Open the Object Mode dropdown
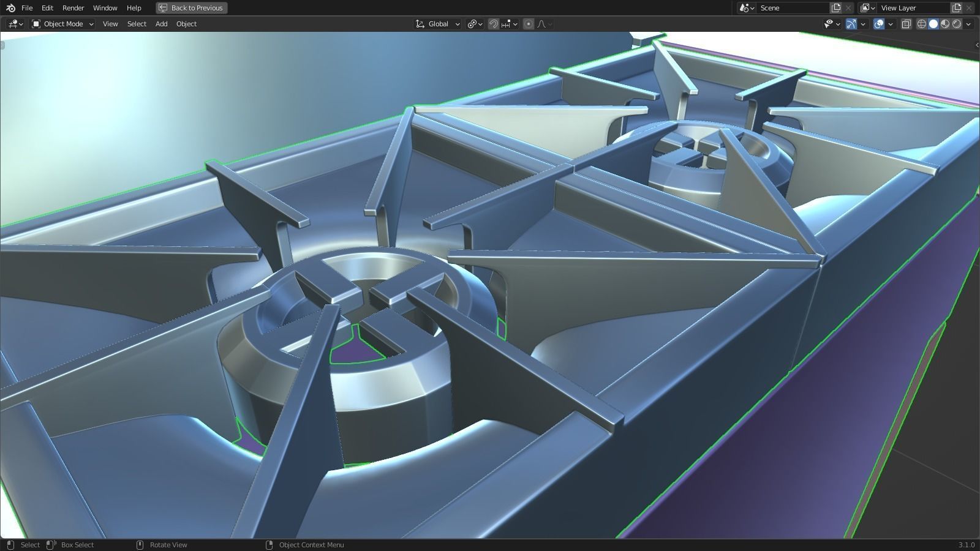Image resolution: width=980 pixels, height=551 pixels. [x=62, y=24]
